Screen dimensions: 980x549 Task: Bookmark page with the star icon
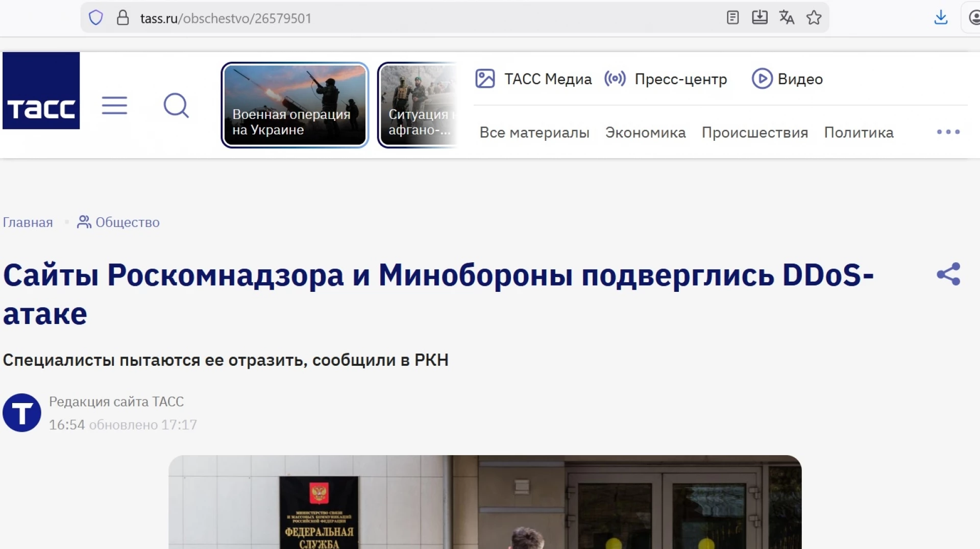point(814,18)
